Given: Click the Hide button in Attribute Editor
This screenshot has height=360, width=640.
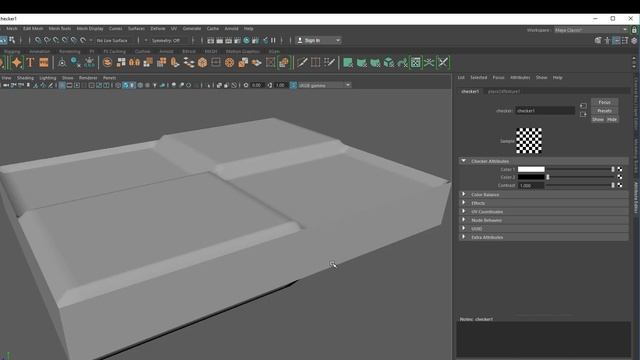Looking at the screenshot, I should 612,119.
